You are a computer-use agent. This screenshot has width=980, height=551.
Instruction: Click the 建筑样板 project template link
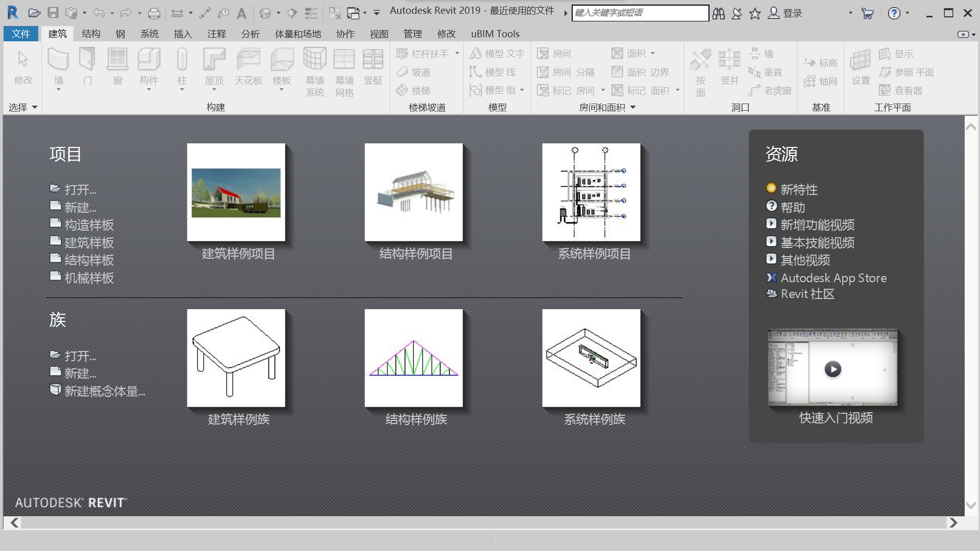coord(89,242)
